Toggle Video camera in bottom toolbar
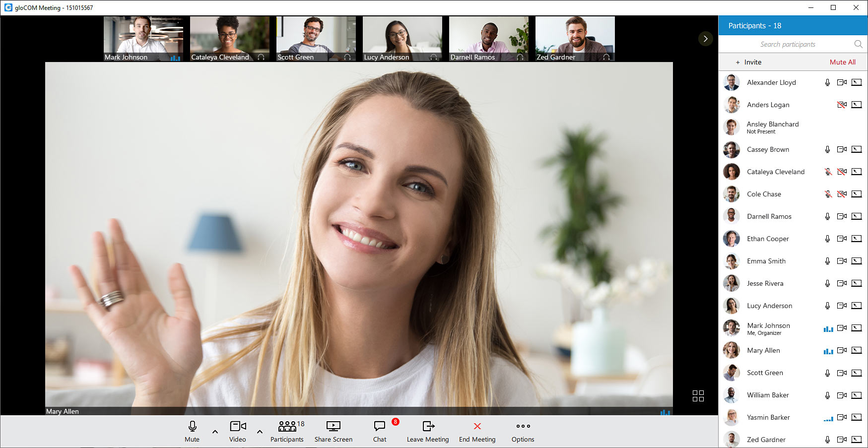This screenshot has width=868, height=448. click(238, 426)
